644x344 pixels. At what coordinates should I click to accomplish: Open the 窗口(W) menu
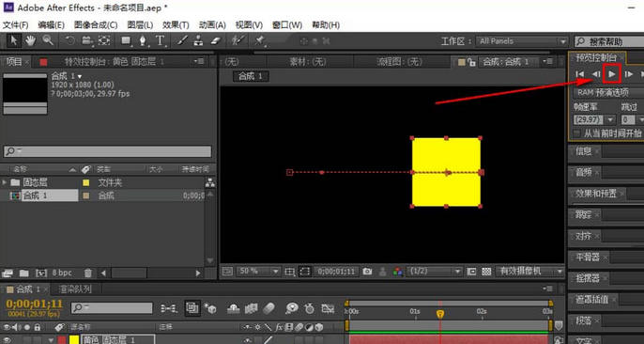[x=287, y=25]
